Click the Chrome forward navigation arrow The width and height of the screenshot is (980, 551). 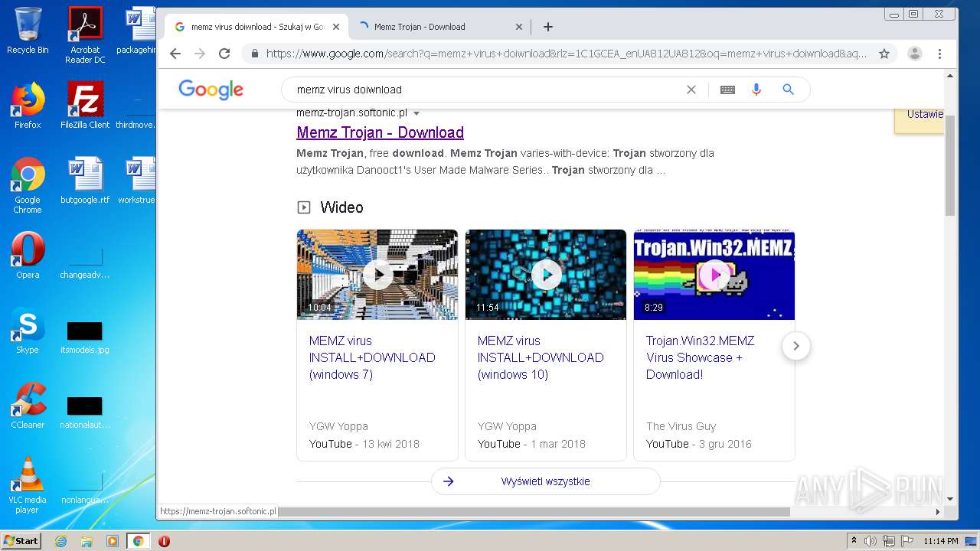(200, 54)
